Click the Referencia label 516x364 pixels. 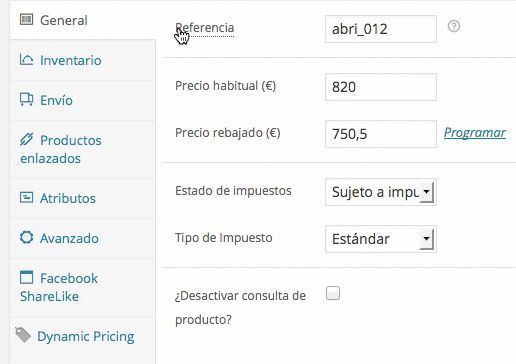coord(205,28)
